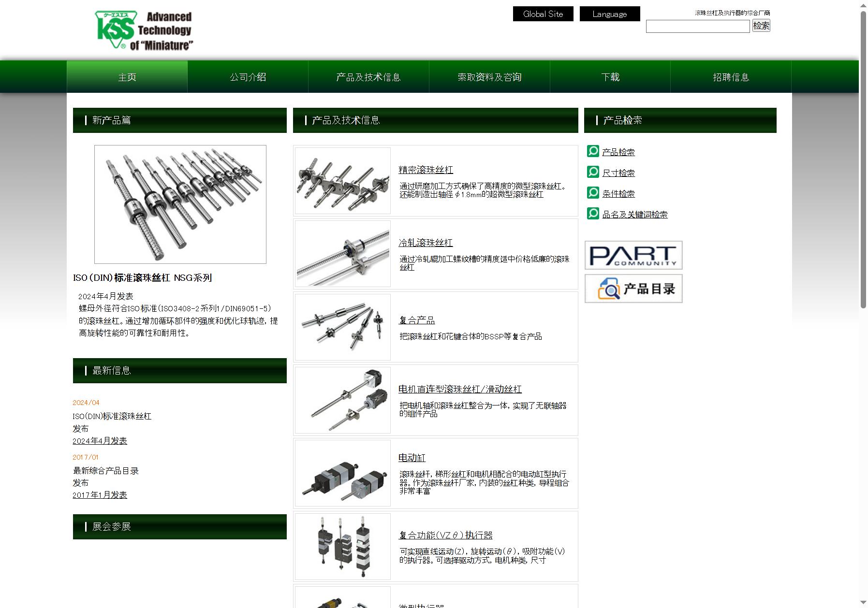
Task: Open the 冷轧滚珠丝杠 link
Action: 426,243
